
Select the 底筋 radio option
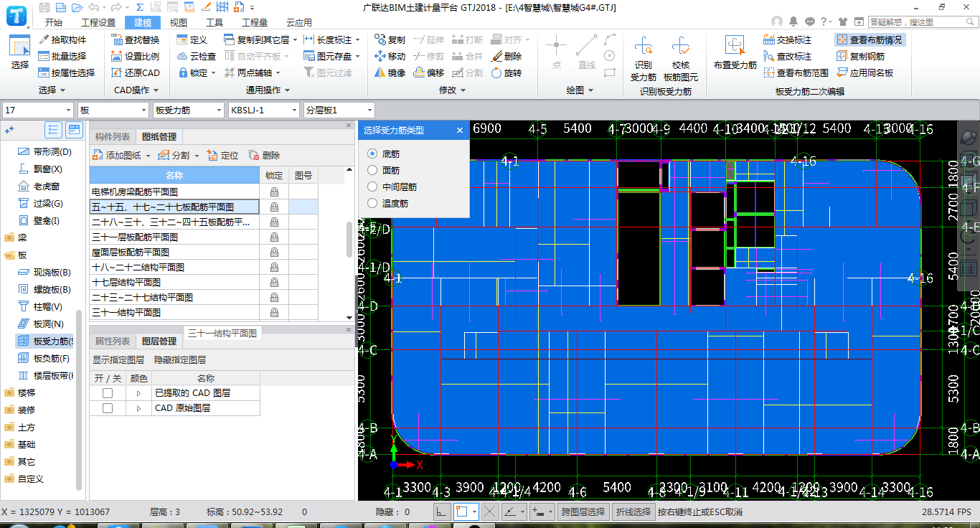click(x=372, y=154)
